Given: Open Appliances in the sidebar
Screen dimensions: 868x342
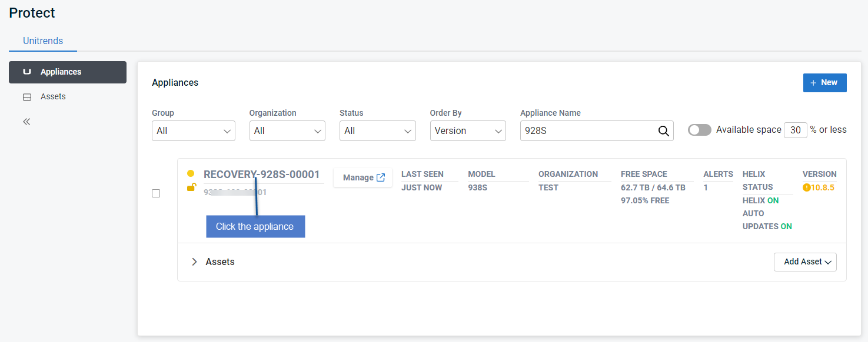Looking at the screenshot, I should point(68,72).
